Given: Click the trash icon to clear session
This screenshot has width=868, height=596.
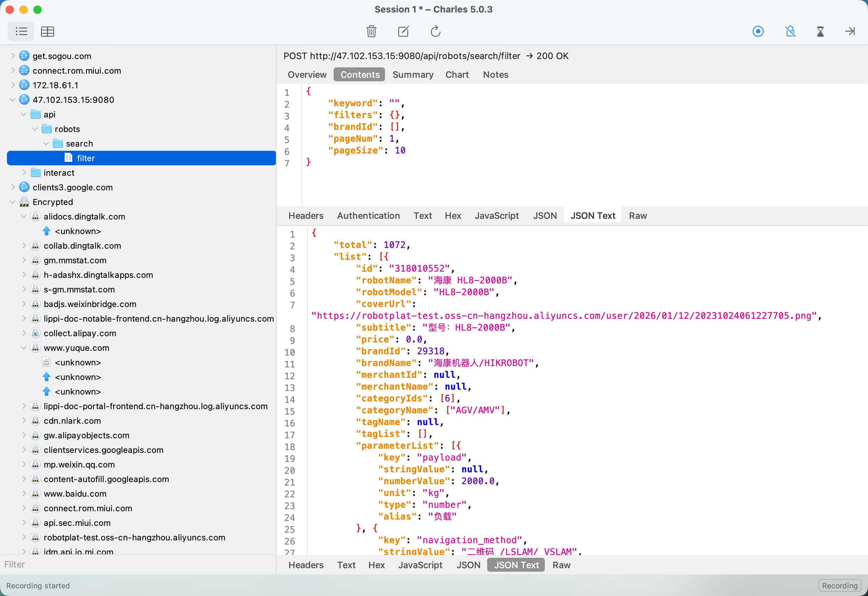Looking at the screenshot, I should 371,31.
